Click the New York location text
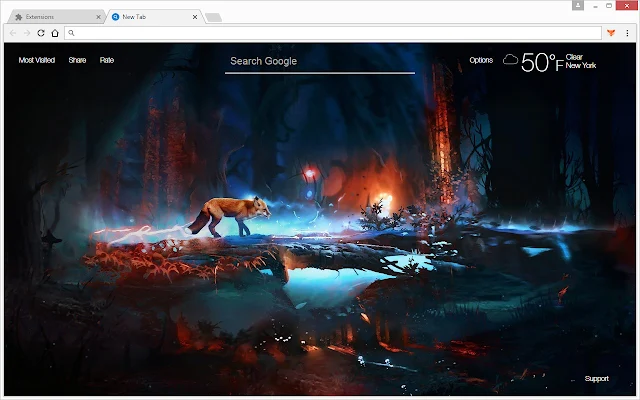Screen dimensions: 640x400 point(581,65)
